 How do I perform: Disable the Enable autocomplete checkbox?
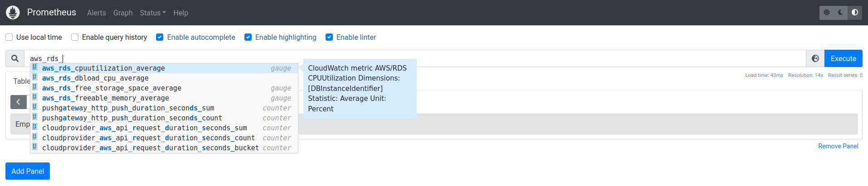tap(160, 37)
